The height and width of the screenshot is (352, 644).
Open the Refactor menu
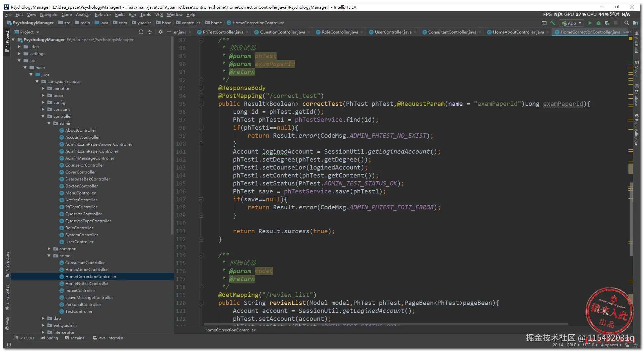click(103, 15)
